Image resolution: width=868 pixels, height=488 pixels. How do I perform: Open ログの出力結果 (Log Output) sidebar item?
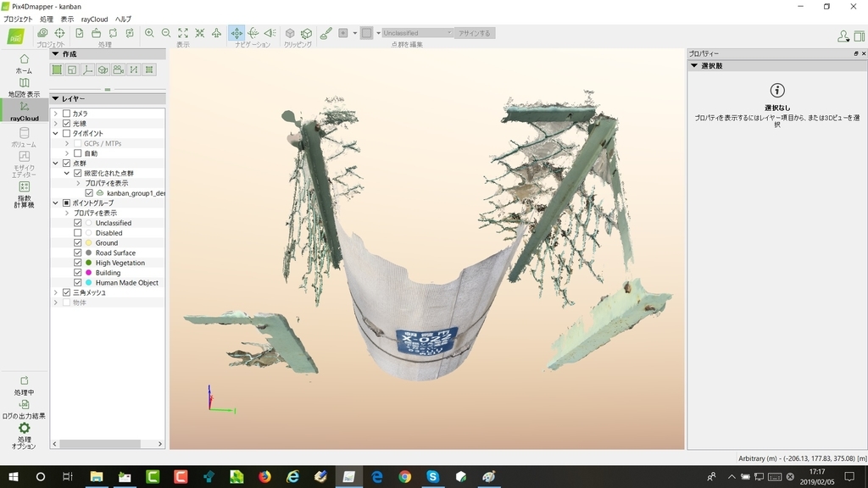24,409
